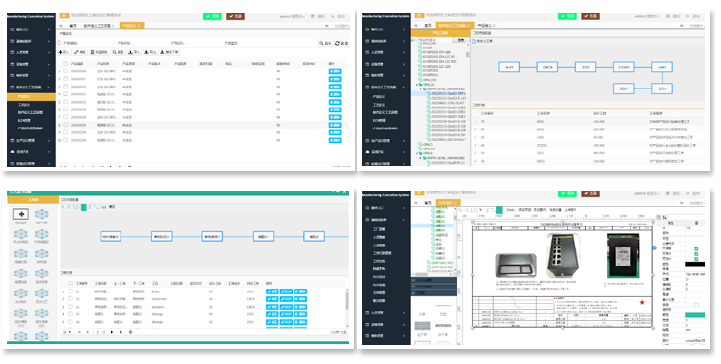Image resolution: width=721 pixels, height=364 pixels.
Task: Tick the select-all checkbox in product table header
Action: [65, 64]
